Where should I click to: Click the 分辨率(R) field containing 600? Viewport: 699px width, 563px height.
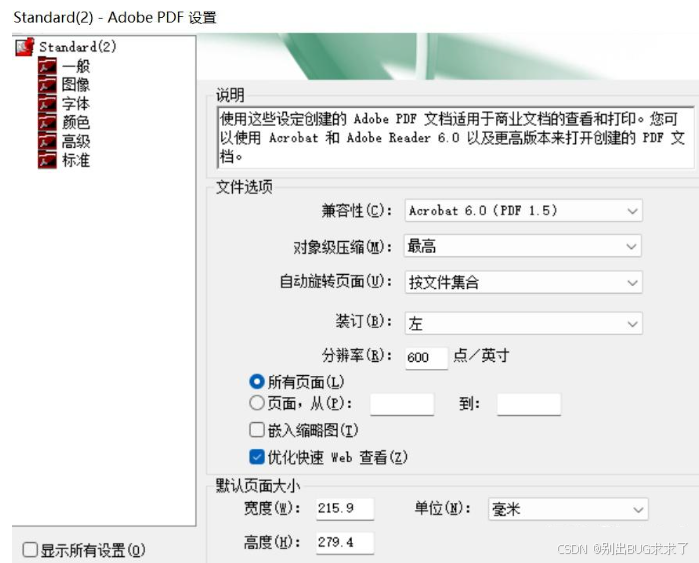point(426,358)
